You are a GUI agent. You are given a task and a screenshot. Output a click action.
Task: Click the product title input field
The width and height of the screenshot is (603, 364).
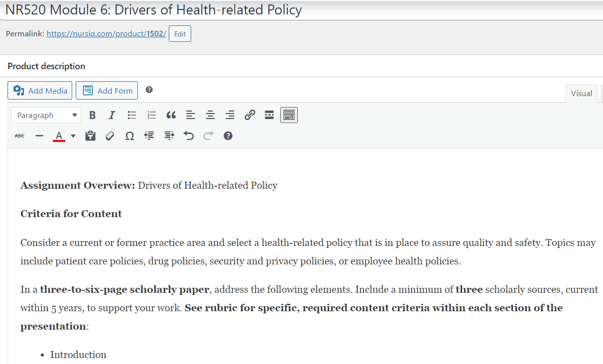pos(299,10)
